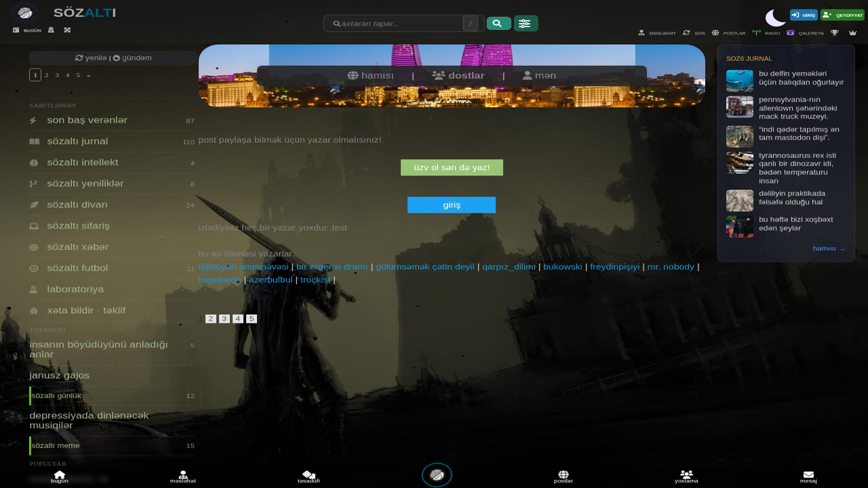
Task: Open the Qalereya gallery icon
Action: pos(790,33)
